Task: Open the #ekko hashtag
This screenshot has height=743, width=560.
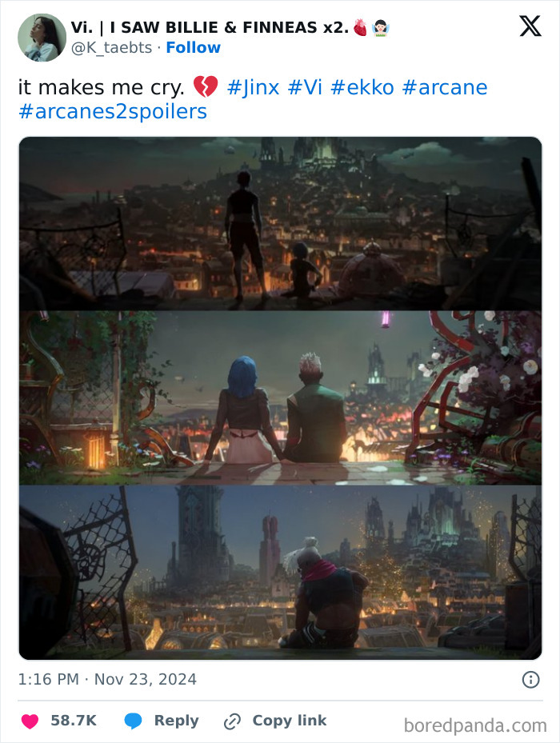Action: 362,88
